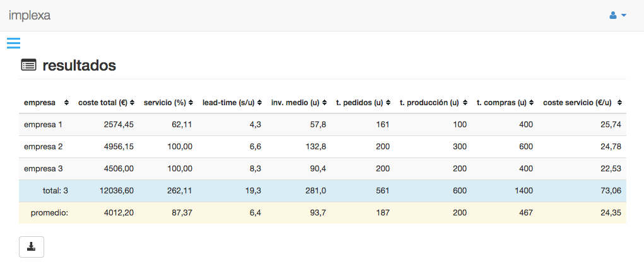Sort by t. pedidos (u) column
The image size is (644, 269).
(x=363, y=102)
